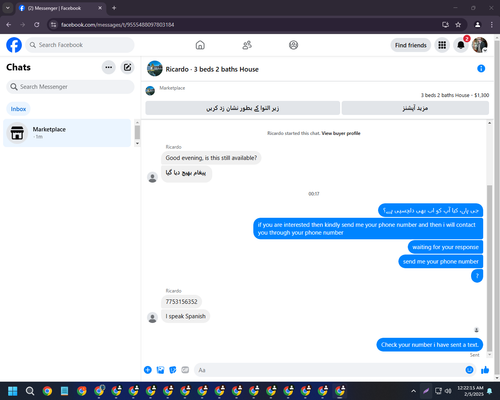The width and height of the screenshot is (500, 400).
Task: Select the Messenger | Facebook tab
Action: (x=60, y=8)
